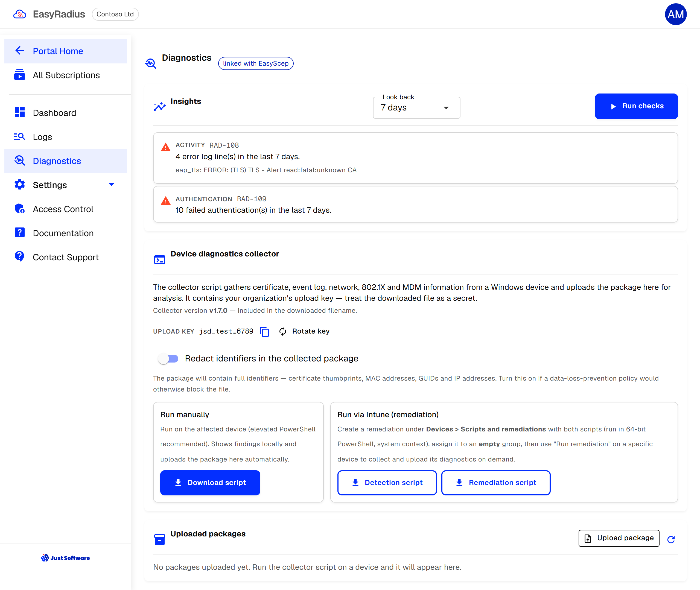
Task: Go to All Subscriptions
Action: (x=66, y=75)
